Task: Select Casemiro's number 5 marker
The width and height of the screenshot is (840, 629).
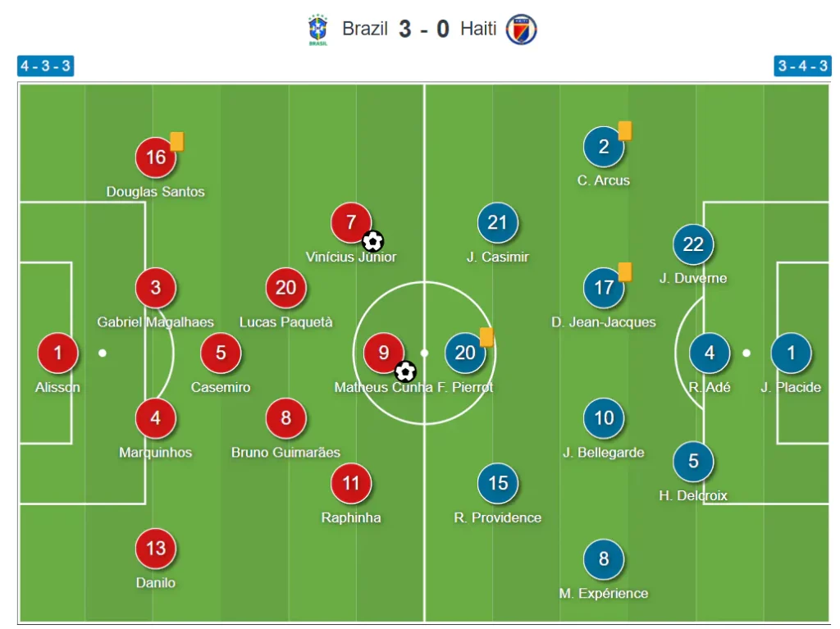Action: 221,353
